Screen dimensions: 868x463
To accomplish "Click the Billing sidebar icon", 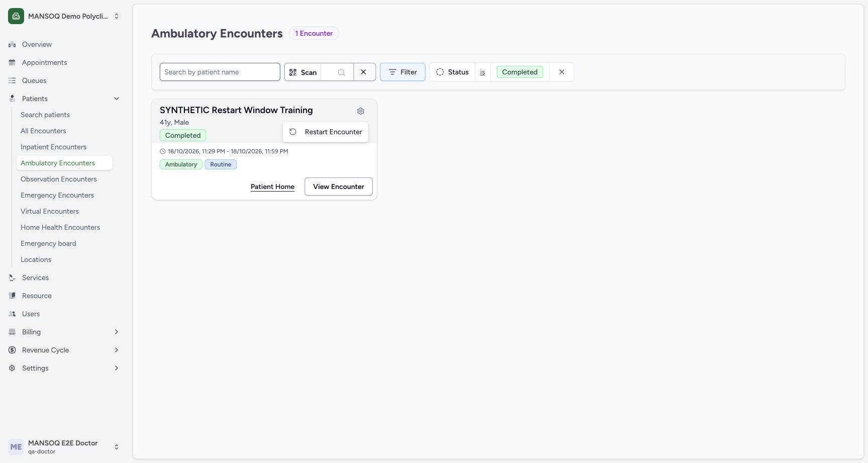I will click(12, 332).
